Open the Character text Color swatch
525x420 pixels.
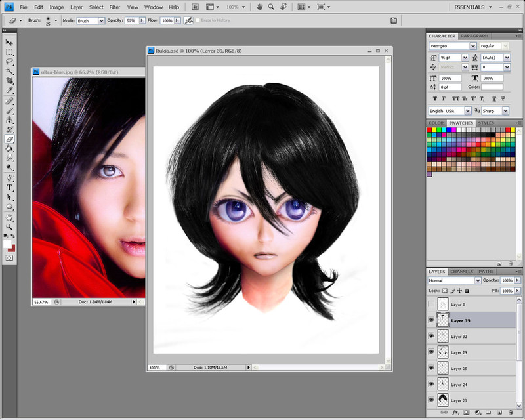(x=492, y=87)
